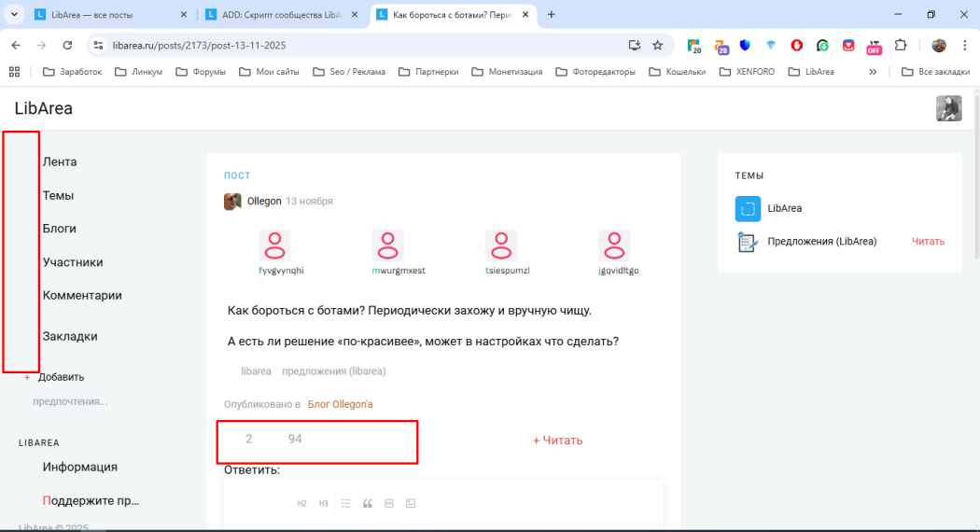Open a new browser tab

click(x=552, y=14)
